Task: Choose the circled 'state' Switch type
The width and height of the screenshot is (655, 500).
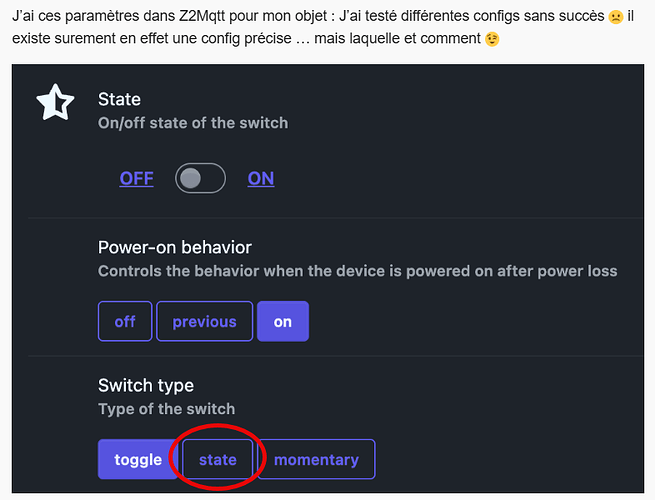Action: tap(218, 460)
